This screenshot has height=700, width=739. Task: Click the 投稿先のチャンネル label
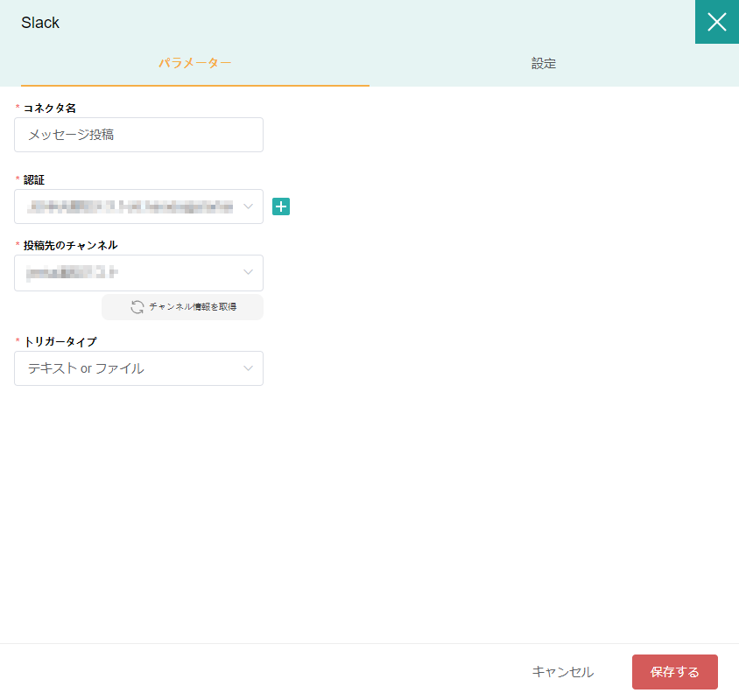coord(70,245)
